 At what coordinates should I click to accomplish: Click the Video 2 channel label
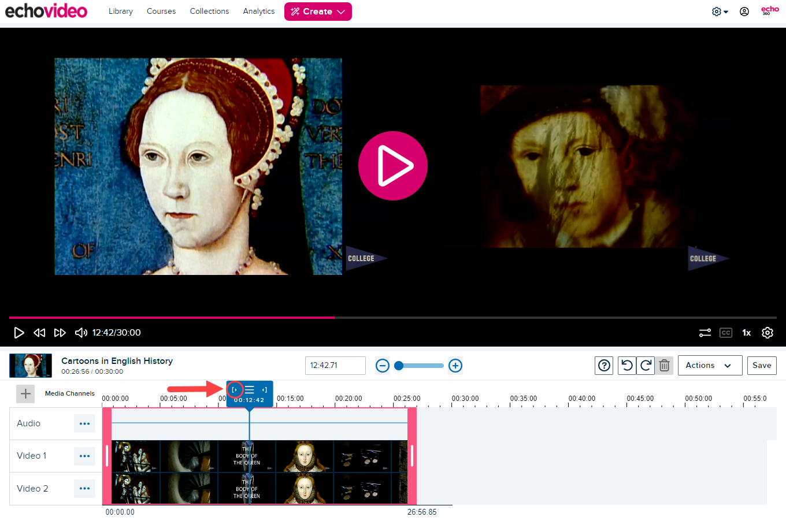pos(32,489)
